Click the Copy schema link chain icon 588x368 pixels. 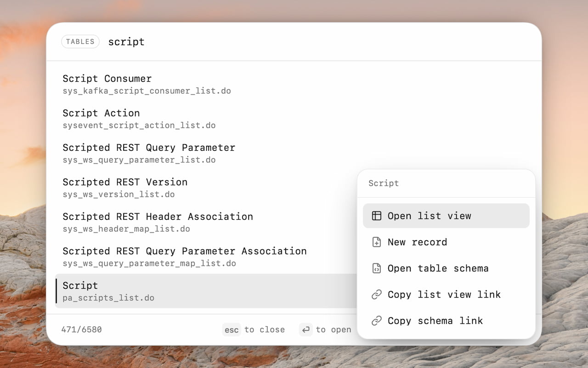(376, 321)
